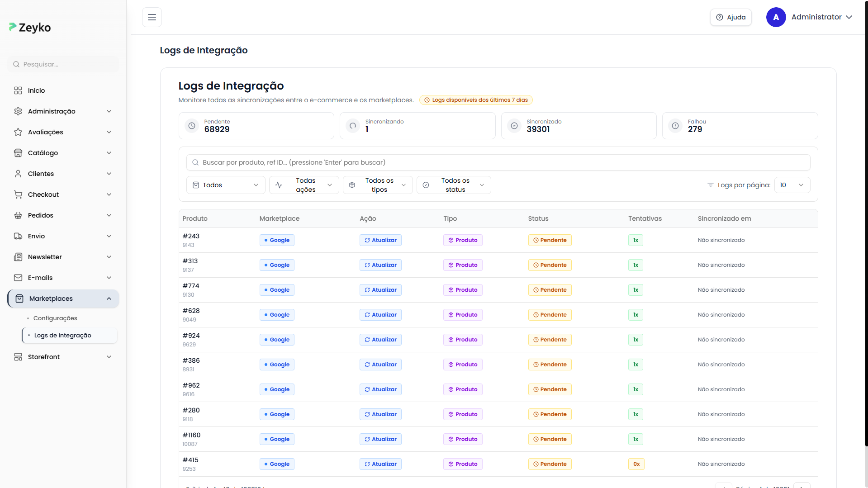Click the Storefront sidebar icon
The width and height of the screenshot is (868, 488).
click(18, 357)
